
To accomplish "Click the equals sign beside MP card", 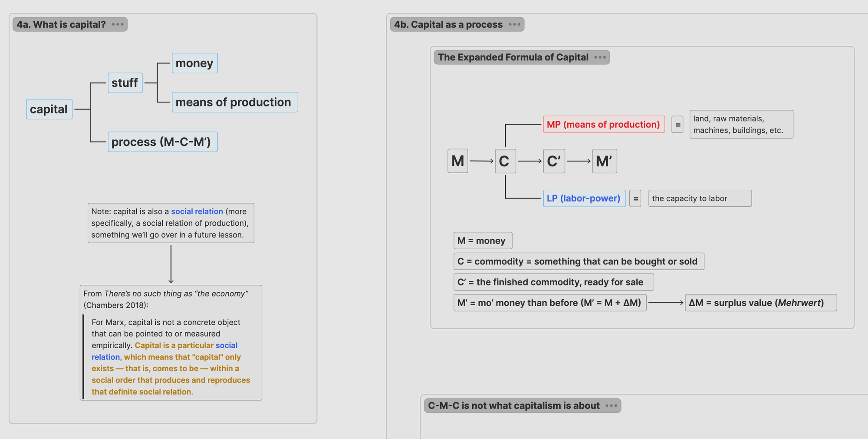I will (x=677, y=125).
